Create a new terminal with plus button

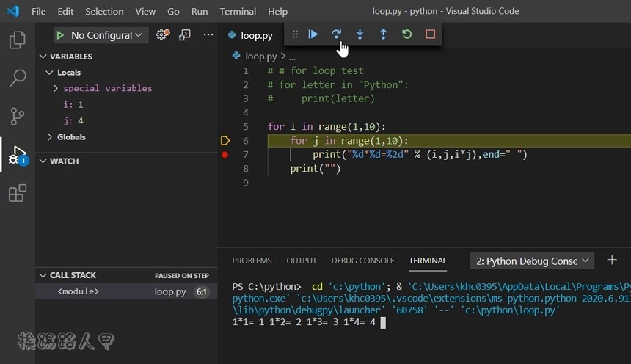pyautogui.click(x=612, y=260)
